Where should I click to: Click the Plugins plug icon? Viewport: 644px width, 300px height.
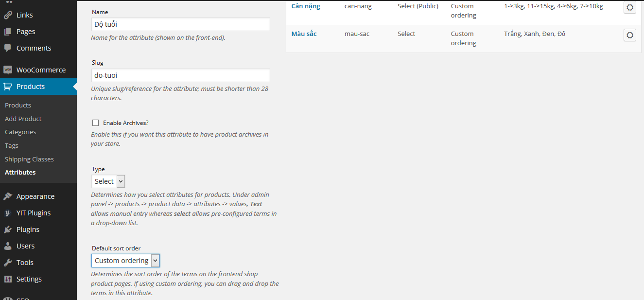click(8, 229)
